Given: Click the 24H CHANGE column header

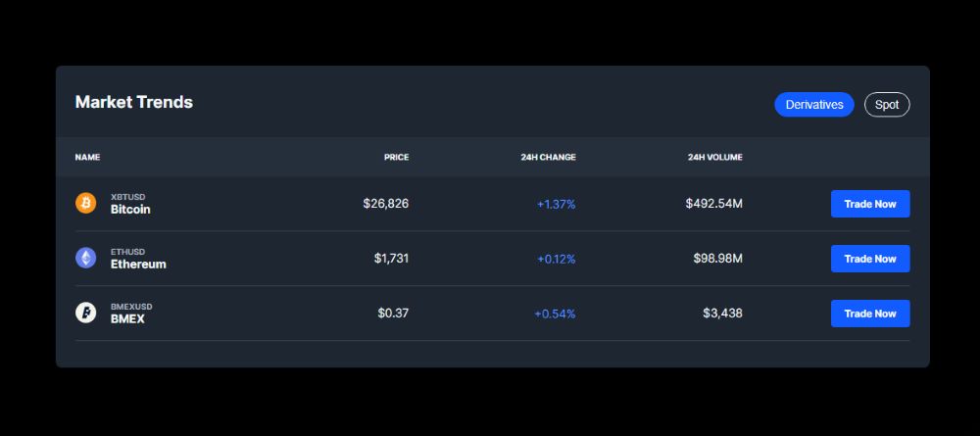Looking at the screenshot, I should [548, 157].
